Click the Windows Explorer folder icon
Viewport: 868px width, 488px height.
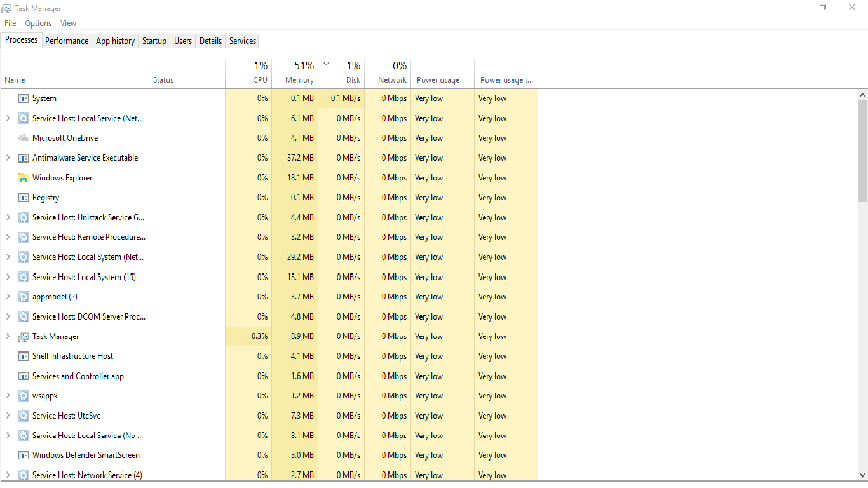tap(24, 178)
